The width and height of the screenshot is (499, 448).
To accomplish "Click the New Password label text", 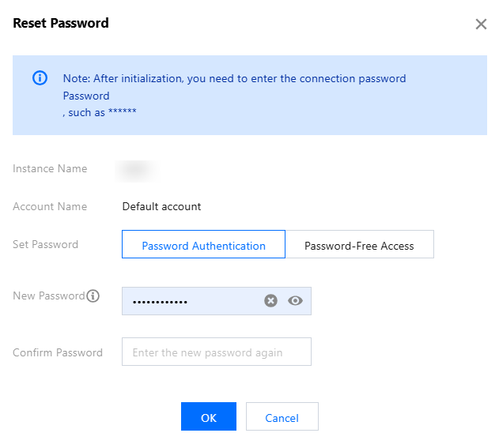I will 49,296.
